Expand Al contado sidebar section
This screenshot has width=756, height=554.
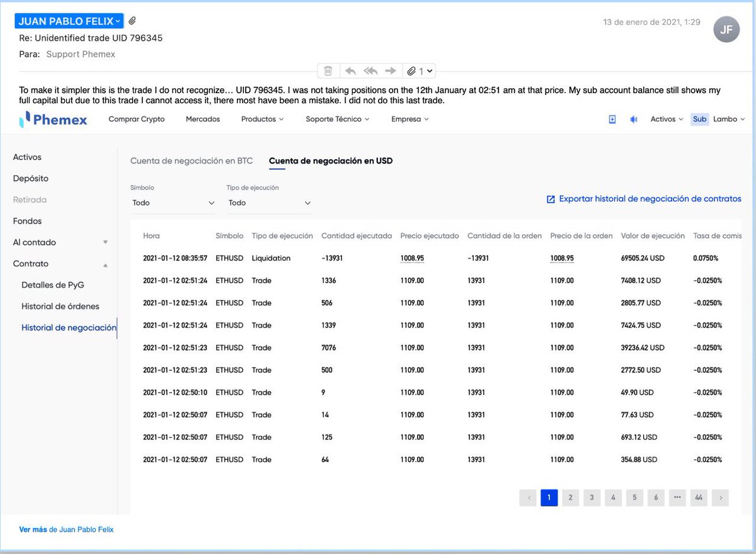pos(60,242)
